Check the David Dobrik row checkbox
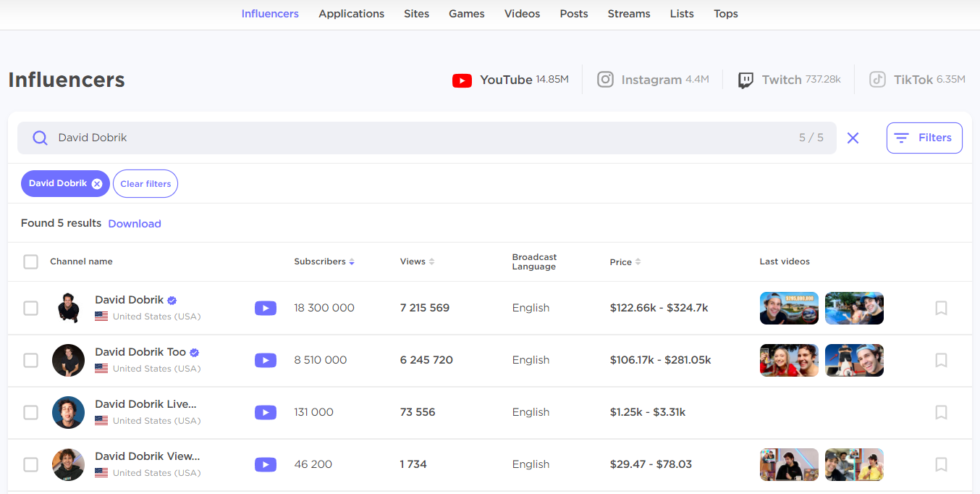Viewport: 980px width, 494px height. [x=30, y=308]
